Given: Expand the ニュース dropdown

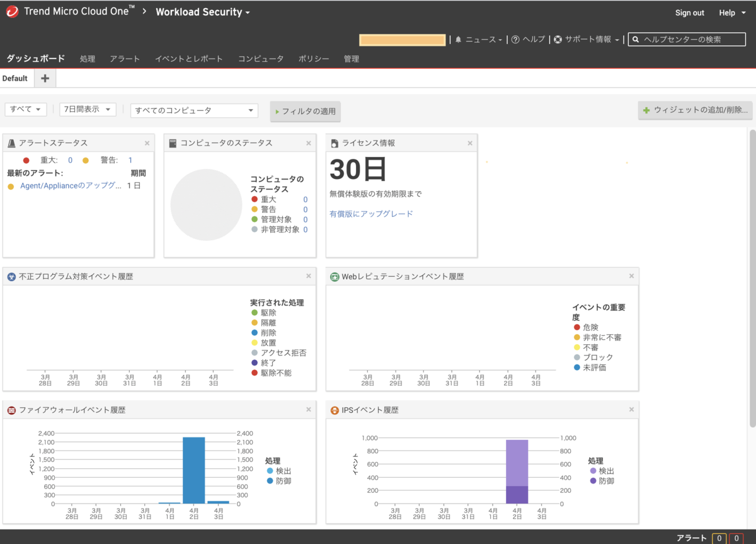Looking at the screenshot, I should pos(484,39).
